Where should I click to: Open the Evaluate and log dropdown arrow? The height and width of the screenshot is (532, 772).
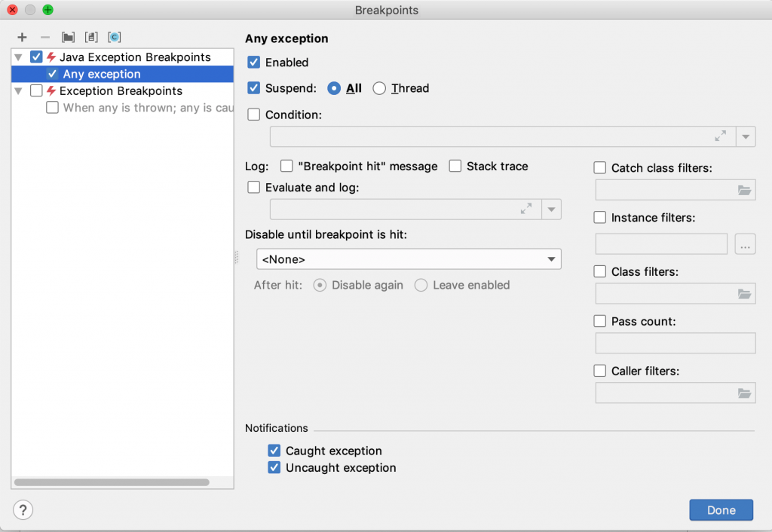coord(551,209)
